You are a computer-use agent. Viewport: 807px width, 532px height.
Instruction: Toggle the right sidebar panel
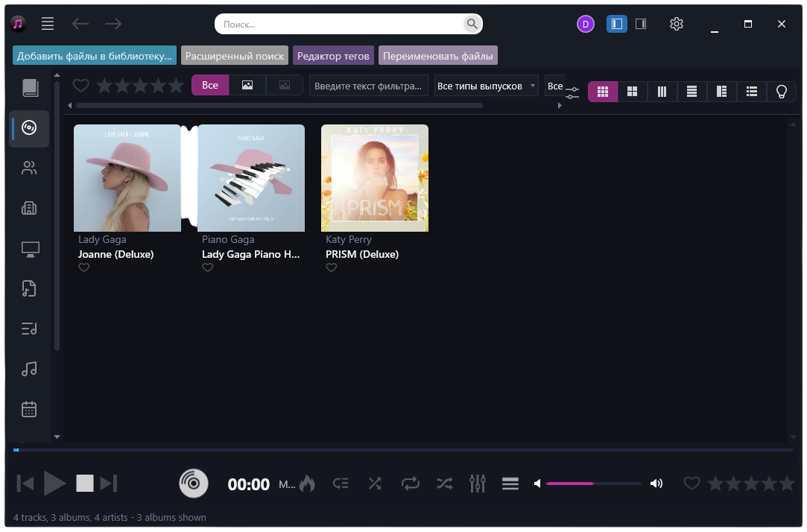point(641,24)
